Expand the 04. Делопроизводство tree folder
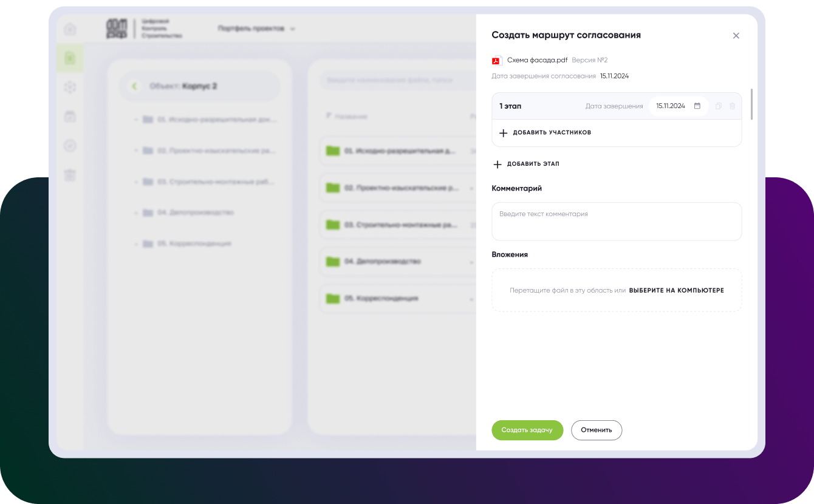Screen dimensions: 814x504 pyautogui.click(x=135, y=213)
